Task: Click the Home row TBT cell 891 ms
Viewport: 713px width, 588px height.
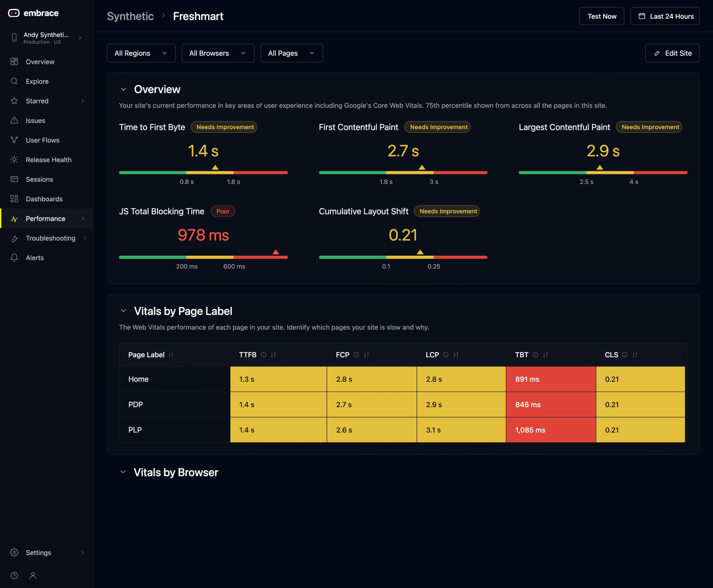Action: coord(551,379)
